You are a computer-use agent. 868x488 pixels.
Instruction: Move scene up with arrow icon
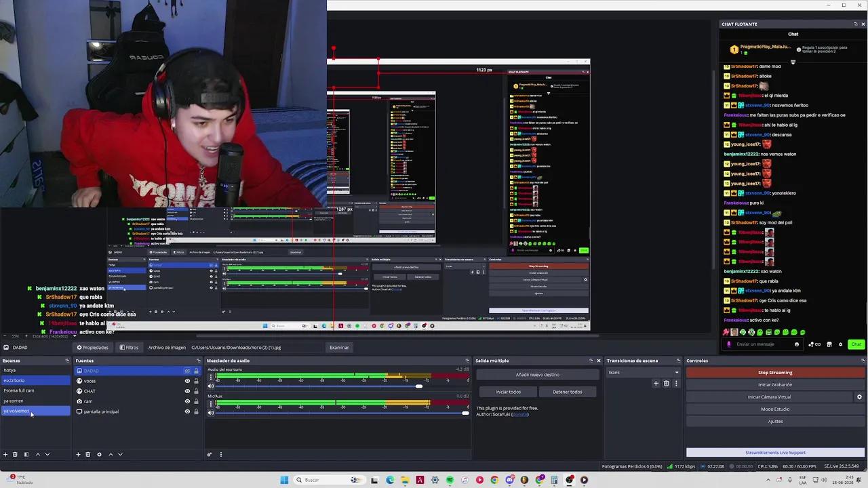point(37,454)
